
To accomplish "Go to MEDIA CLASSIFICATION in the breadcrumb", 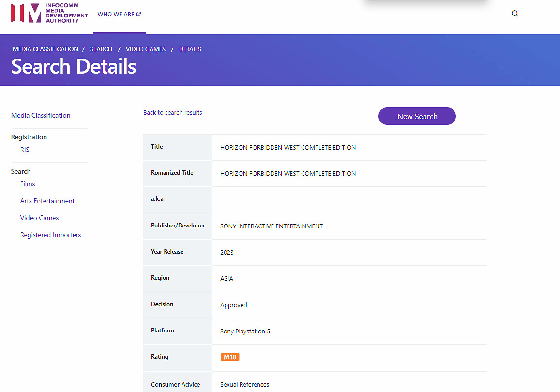I will pyautogui.click(x=45, y=49).
